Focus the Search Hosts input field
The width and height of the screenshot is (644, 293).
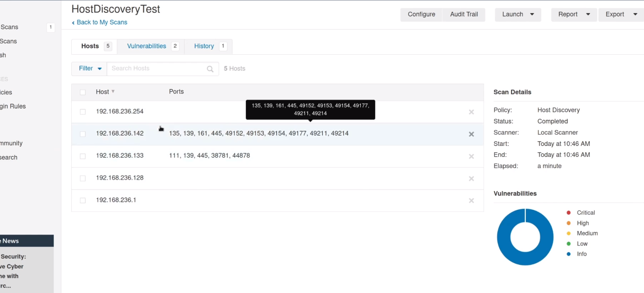pyautogui.click(x=157, y=69)
